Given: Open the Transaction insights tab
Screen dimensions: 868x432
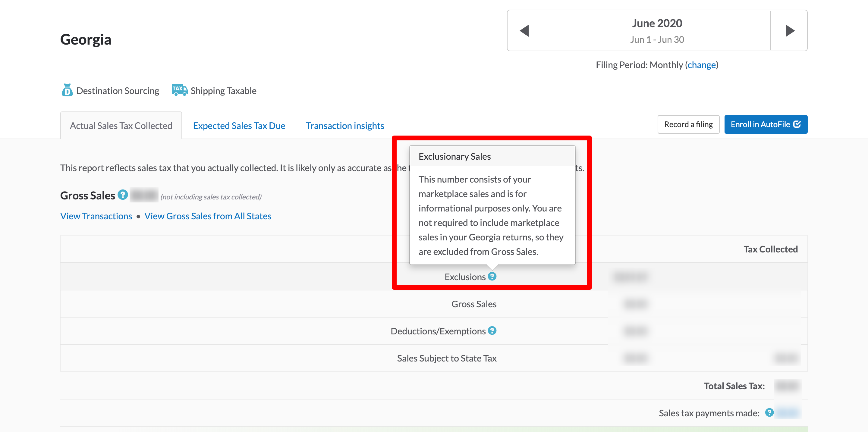Looking at the screenshot, I should point(345,125).
